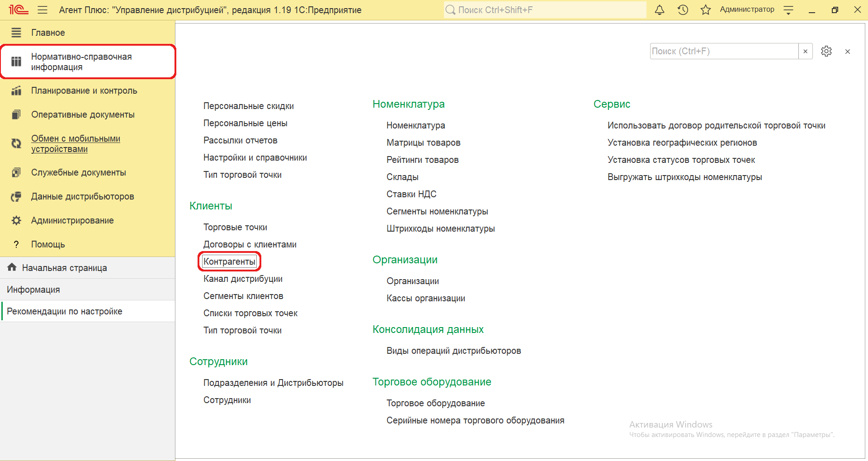Click the Помощь question mark icon

tap(16, 244)
